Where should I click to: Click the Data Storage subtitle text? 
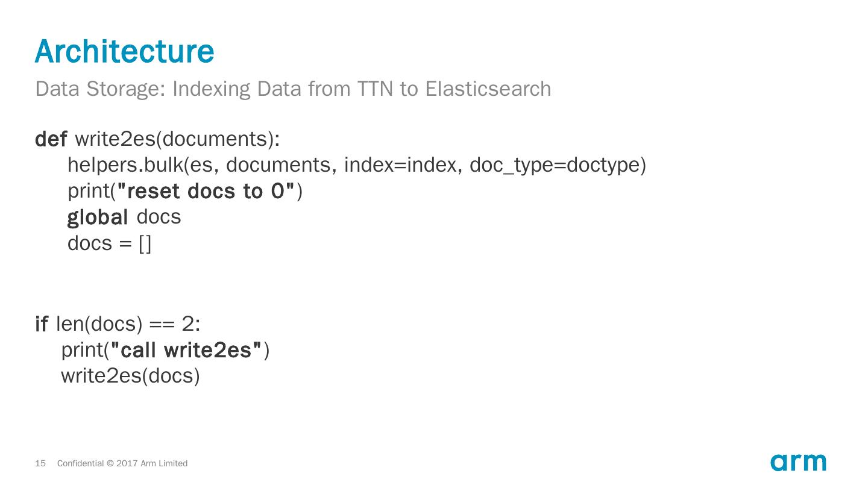click(293, 89)
